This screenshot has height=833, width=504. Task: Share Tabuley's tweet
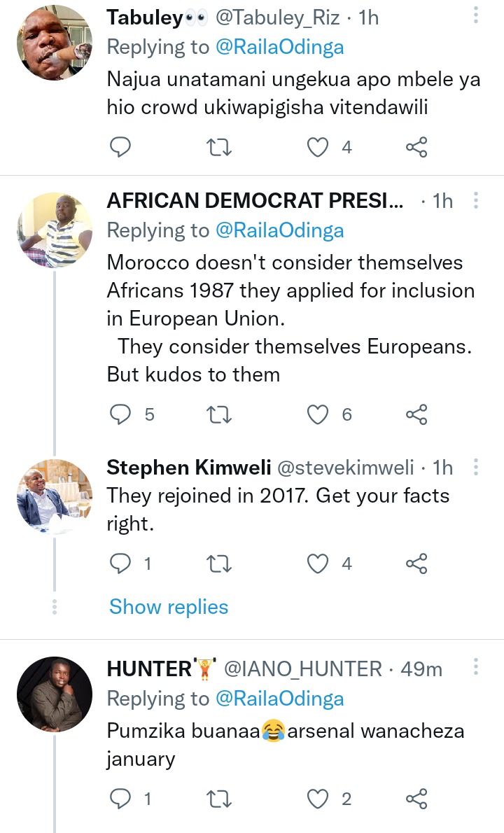[x=416, y=146]
